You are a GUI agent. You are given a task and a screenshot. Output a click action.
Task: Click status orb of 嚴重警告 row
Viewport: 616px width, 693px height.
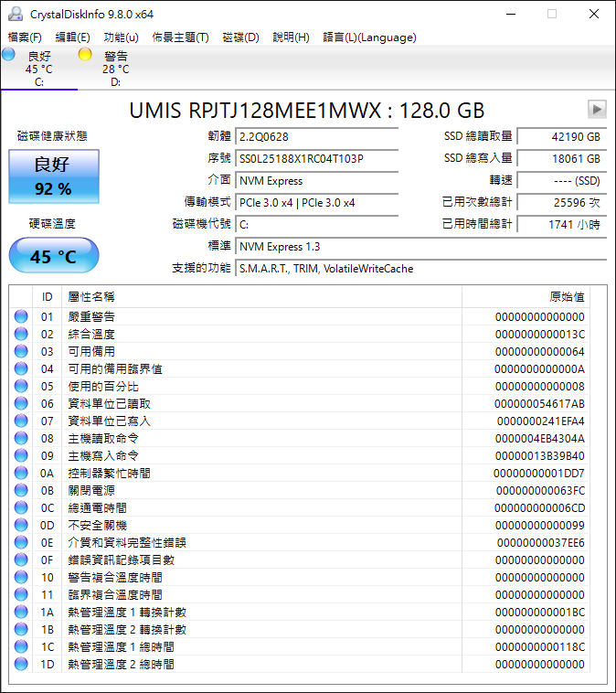21,316
